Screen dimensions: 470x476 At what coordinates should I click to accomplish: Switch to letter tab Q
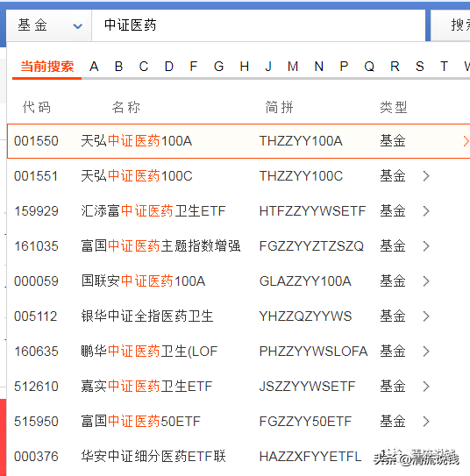369,67
